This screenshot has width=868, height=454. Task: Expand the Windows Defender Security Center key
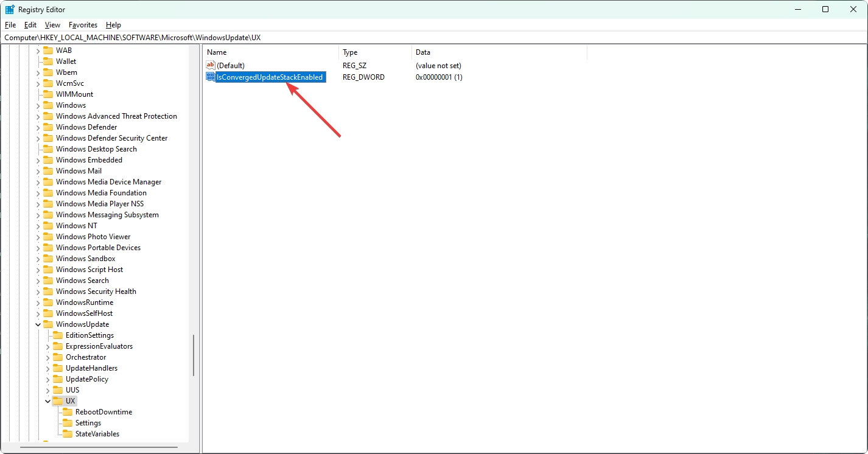pyautogui.click(x=38, y=138)
